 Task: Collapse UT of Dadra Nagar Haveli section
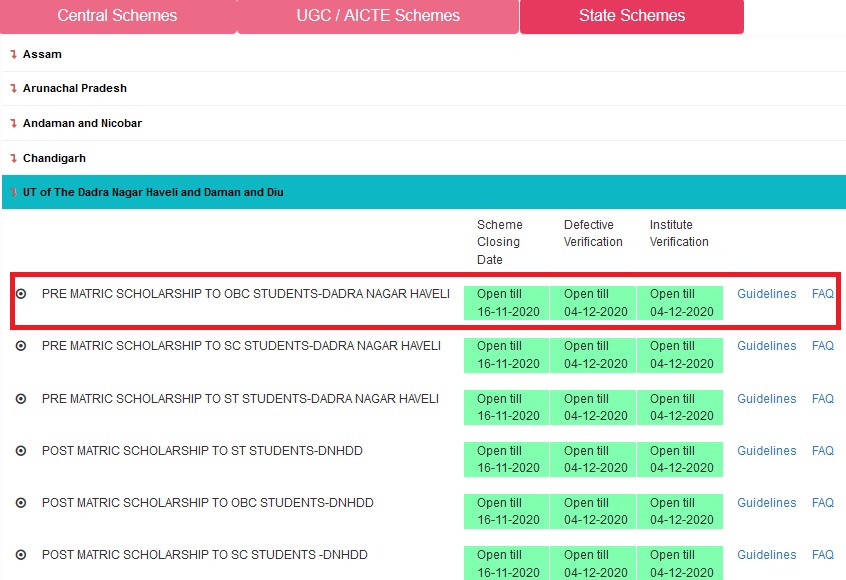click(153, 192)
